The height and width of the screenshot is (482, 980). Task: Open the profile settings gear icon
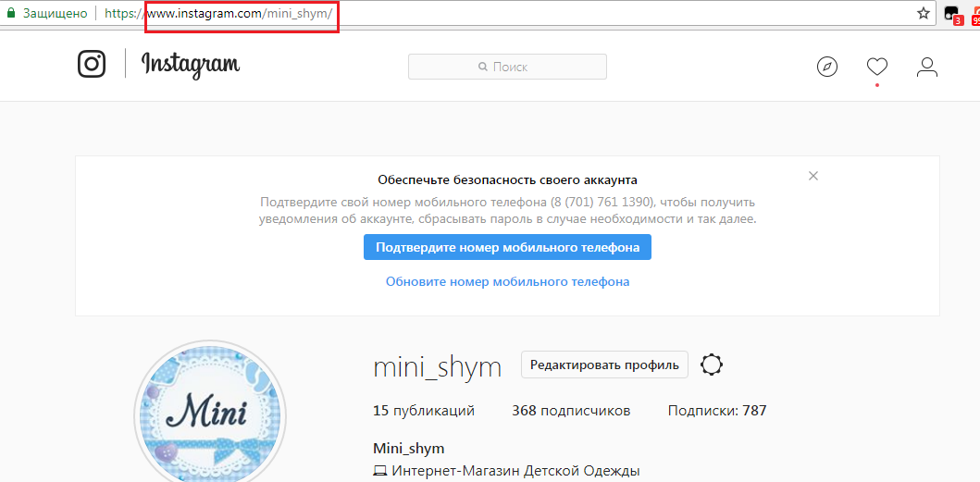[x=712, y=365]
